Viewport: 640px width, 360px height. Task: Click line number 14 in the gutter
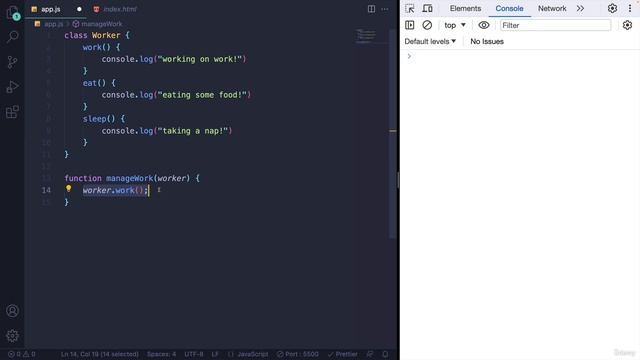(x=46, y=190)
